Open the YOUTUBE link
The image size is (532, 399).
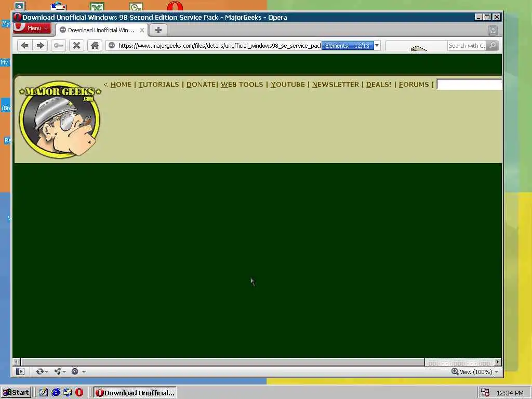pos(288,85)
